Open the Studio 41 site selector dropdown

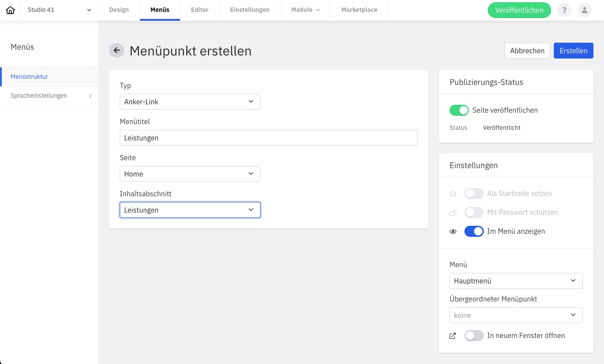tap(59, 10)
